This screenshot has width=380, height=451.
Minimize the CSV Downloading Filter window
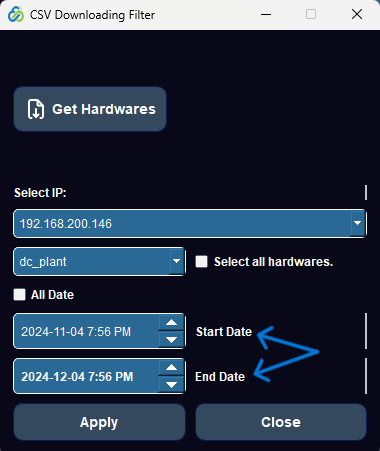(266, 14)
